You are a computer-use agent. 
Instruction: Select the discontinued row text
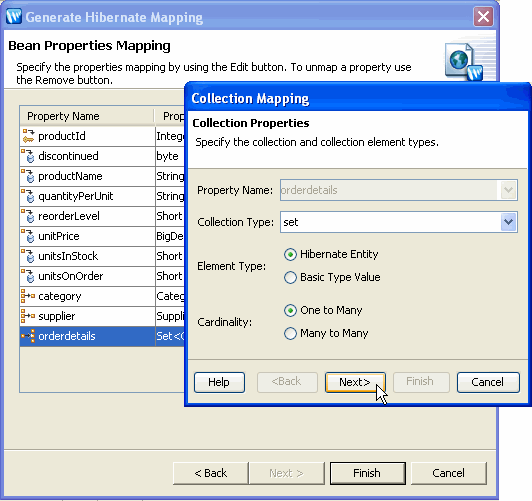pos(68,156)
